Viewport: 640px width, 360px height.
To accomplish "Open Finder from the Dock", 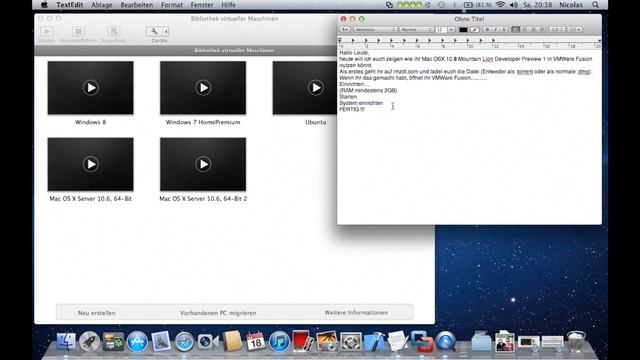I will click(x=65, y=342).
